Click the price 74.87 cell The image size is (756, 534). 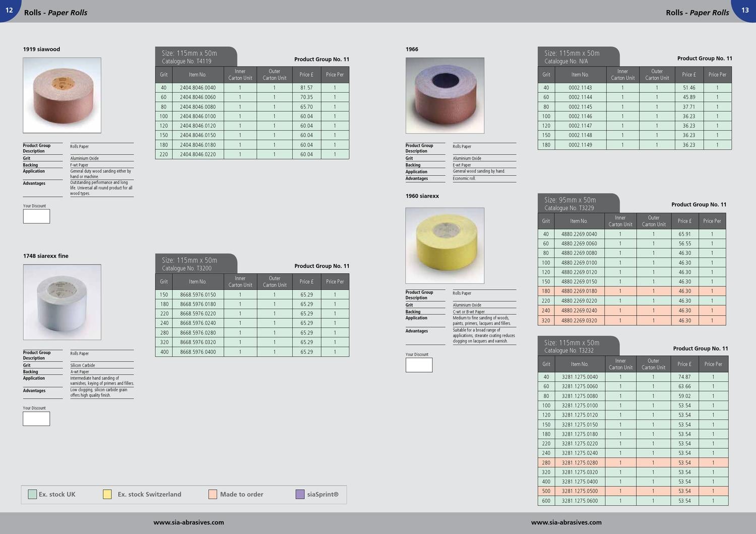coord(684,377)
